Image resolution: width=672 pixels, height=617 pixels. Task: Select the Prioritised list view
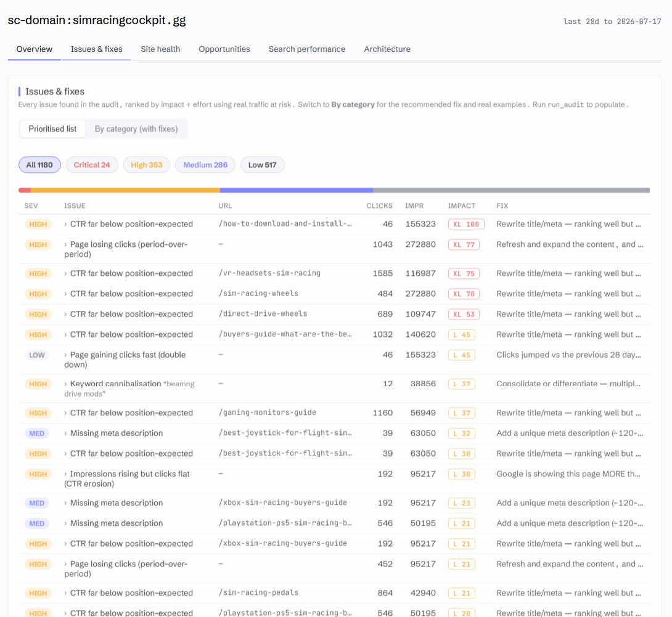pos(52,128)
